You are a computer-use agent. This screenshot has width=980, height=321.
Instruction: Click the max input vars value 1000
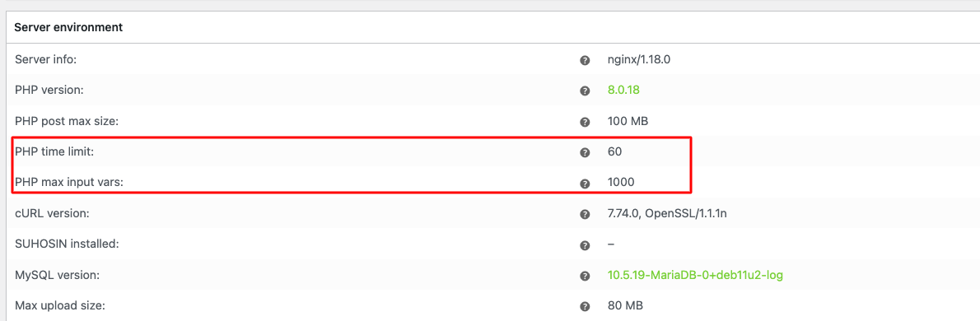[621, 183]
